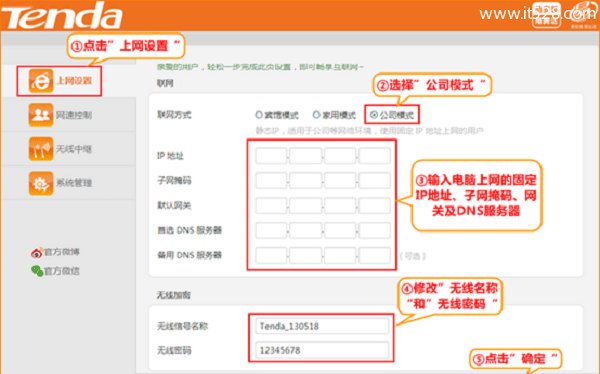This screenshot has height=374, width=600.
Task: Click the first octet box of 备用 DNS 服务器
Action: coord(271,255)
